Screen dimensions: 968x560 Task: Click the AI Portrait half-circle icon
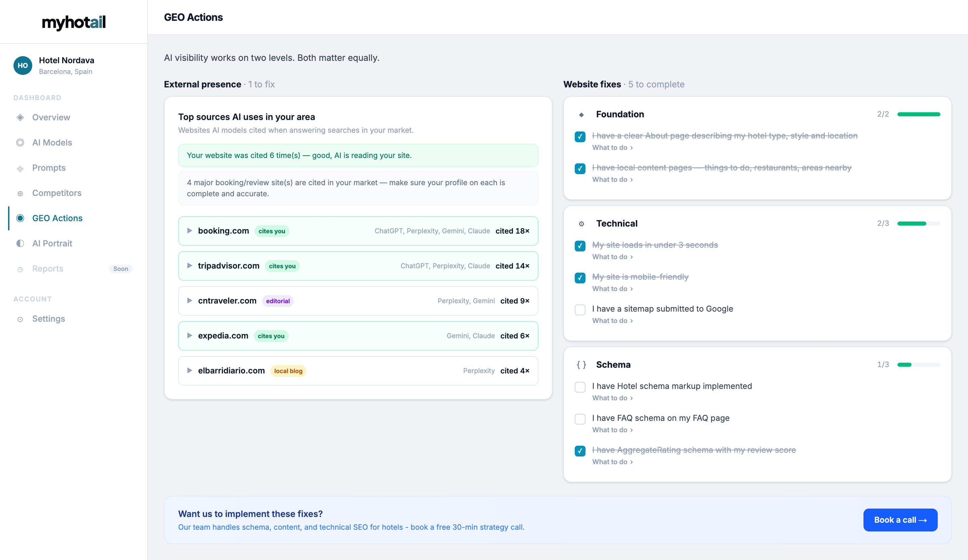[x=21, y=243]
